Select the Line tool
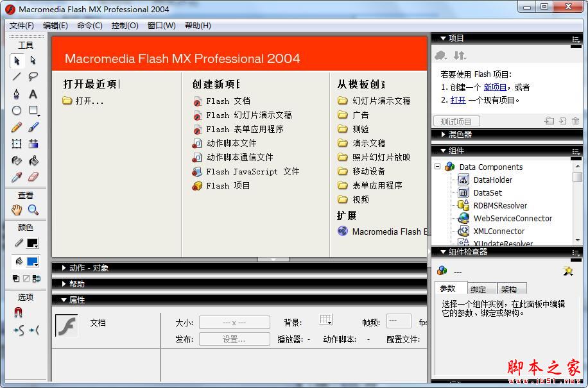The image size is (588, 388). tap(17, 77)
